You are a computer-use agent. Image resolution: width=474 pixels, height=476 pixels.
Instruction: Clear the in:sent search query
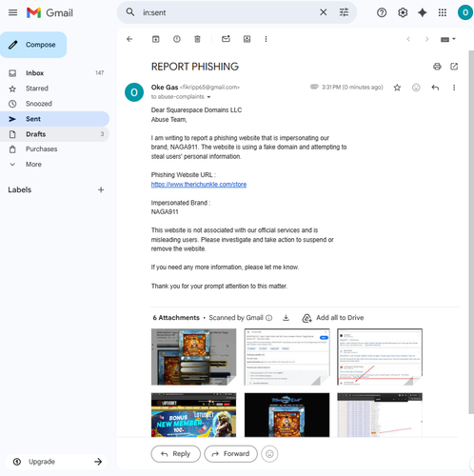click(323, 12)
